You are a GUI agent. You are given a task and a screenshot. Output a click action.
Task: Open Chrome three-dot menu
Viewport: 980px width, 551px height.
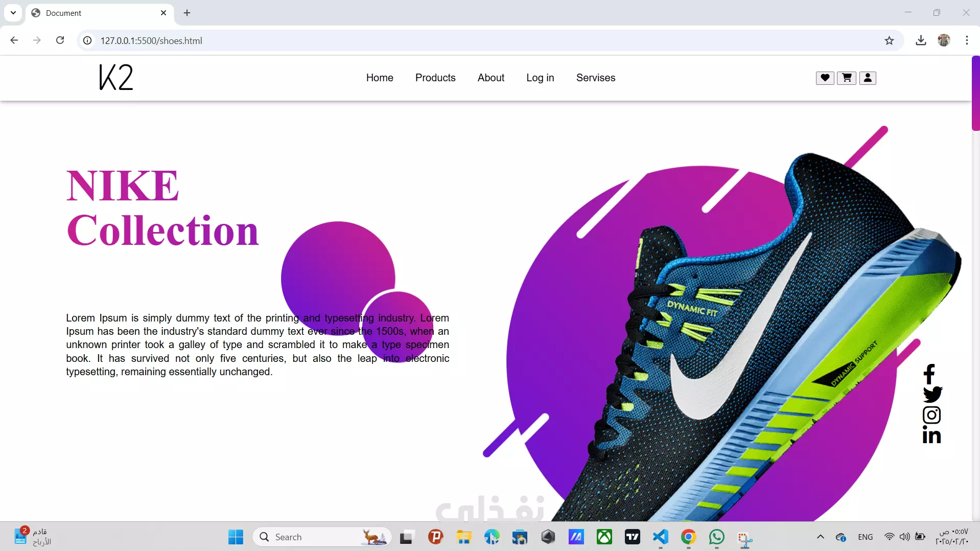[x=967, y=40]
